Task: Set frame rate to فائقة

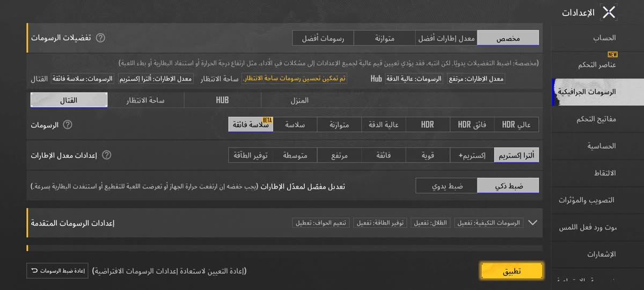Action: tap(383, 155)
